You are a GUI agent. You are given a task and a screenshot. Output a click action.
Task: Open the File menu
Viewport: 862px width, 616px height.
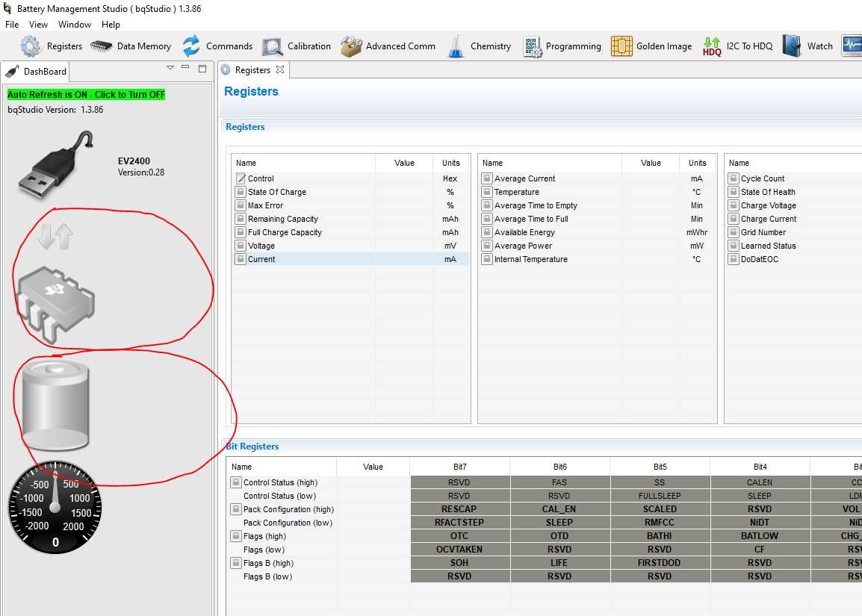[12, 25]
